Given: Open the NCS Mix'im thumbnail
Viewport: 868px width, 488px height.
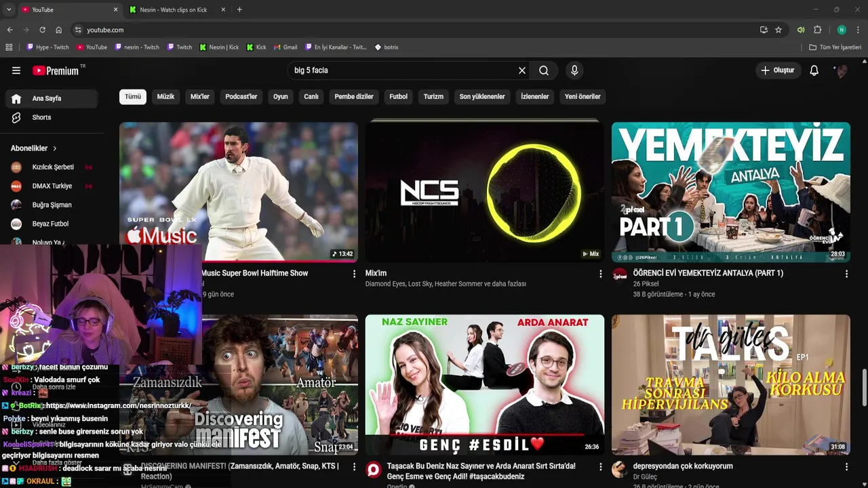Looking at the screenshot, I should click(x=485, y=192).
